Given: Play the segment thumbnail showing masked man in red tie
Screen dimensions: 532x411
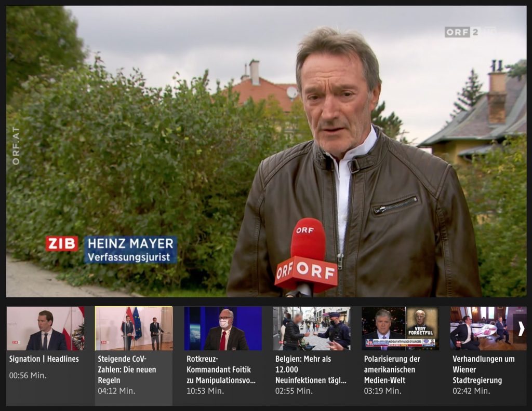Looking at the screenshot, I should coord(223,328).
